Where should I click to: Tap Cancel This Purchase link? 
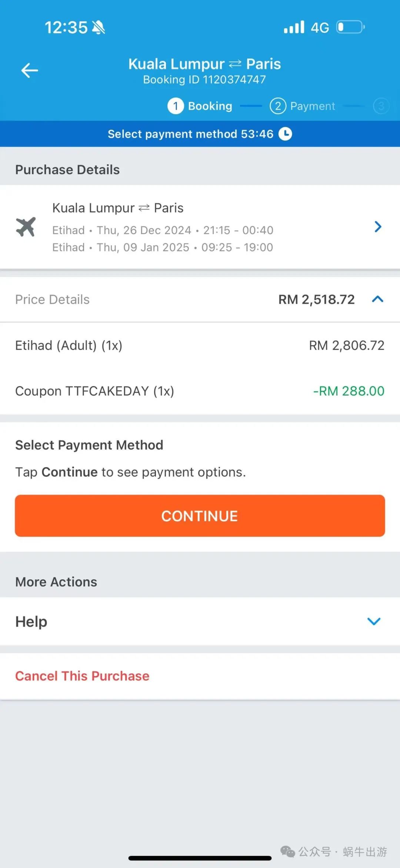tap(82, 676)
